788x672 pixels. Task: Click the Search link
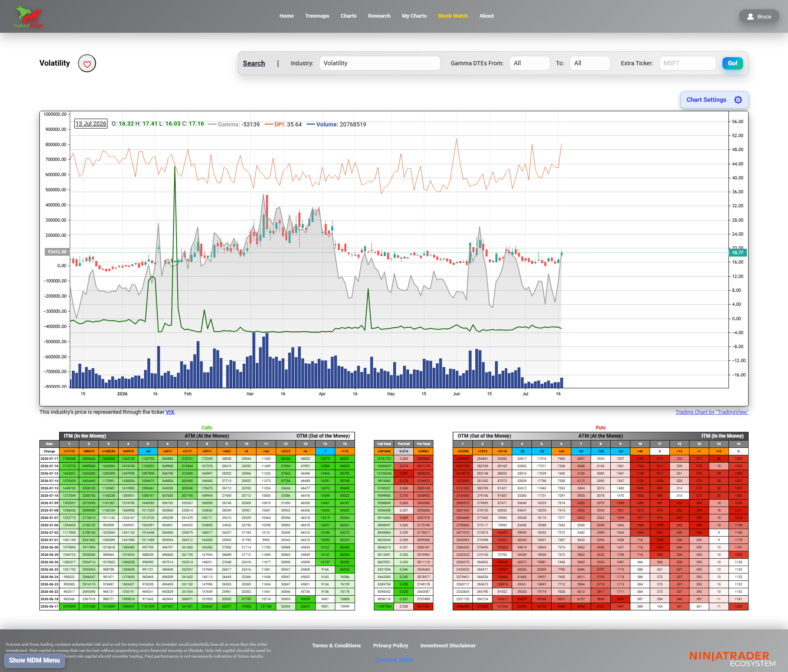point(254,63)
